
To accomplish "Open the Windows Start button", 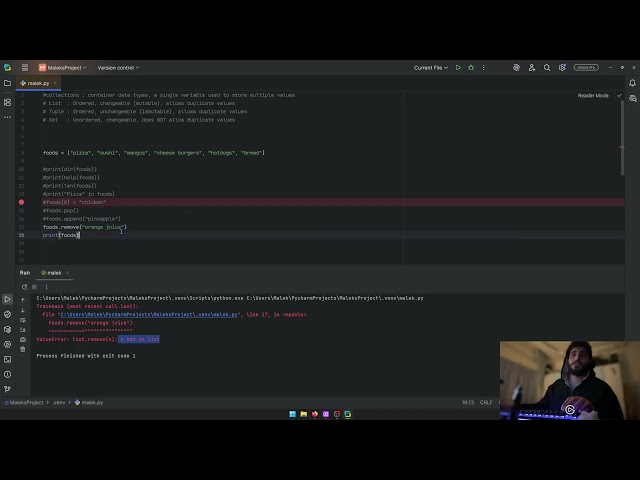I will point(293,414).
